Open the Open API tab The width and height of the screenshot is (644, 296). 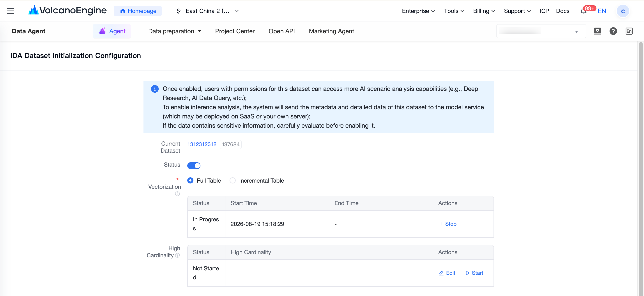pos(281,31)
